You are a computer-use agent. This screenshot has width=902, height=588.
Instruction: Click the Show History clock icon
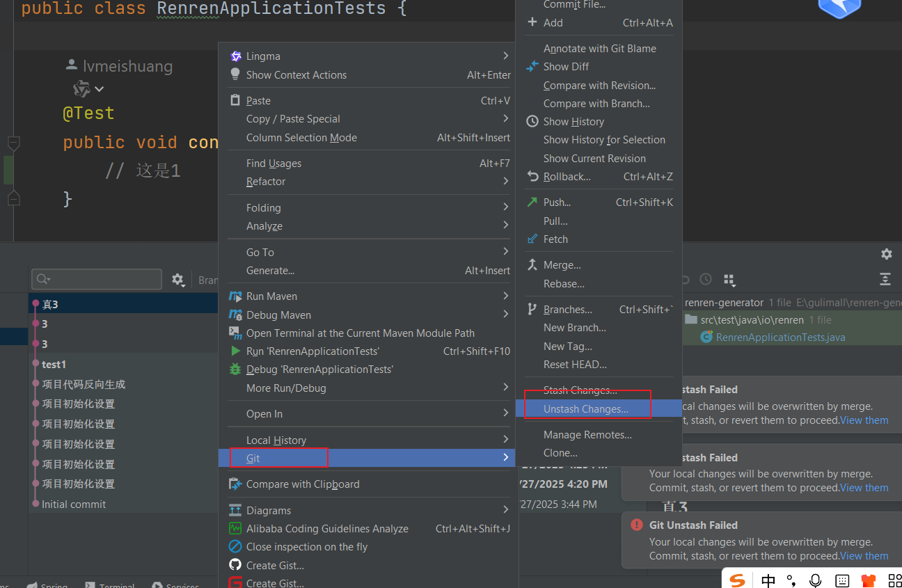pos(532,121)
